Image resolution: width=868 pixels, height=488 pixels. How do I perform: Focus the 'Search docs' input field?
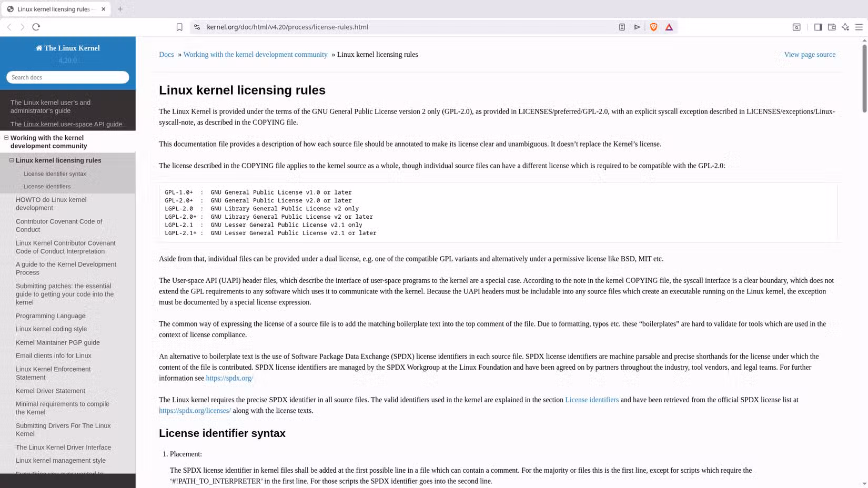(x=68, y=77)
